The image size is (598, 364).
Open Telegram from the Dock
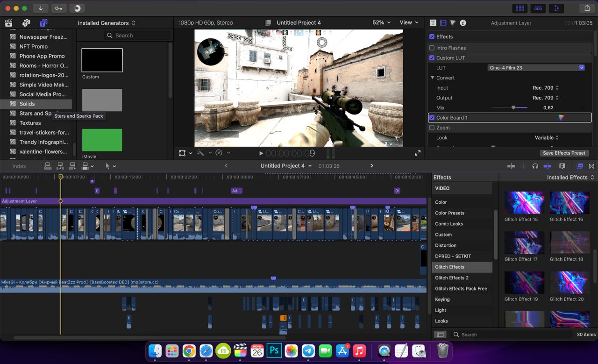pyautogui.click(x=308, y=351)
